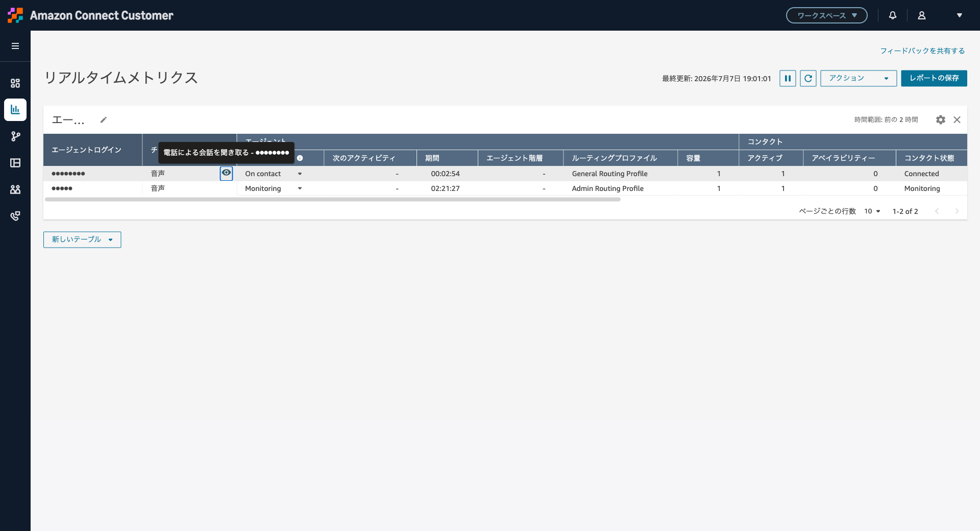Go to next page of table
The width and height of the screenshot is (980, 531).
tap(957, 211)
